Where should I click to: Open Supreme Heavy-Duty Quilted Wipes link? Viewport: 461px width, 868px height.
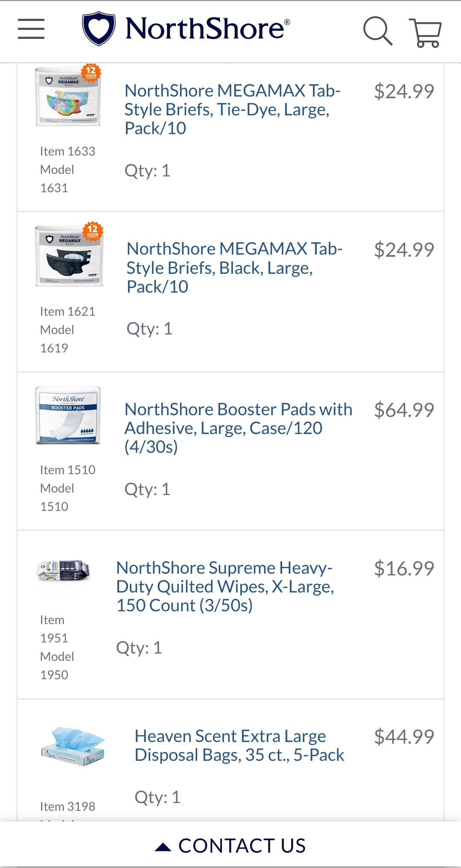coord(225,586)
